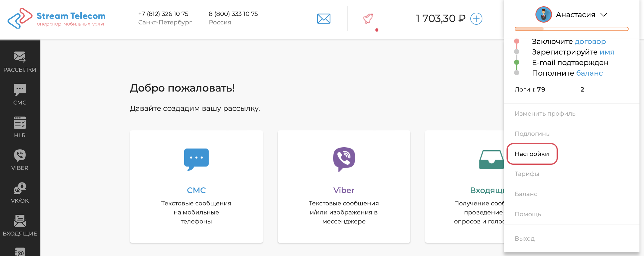The image size is (644, 256).
Task: Go to VIBER section in sidebar
Action: pyautogui.click(x=20, y=160)
